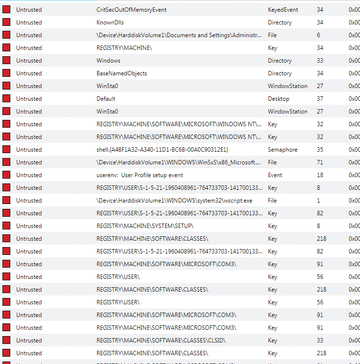Select count 18 in the userenv row

[320, 175]
